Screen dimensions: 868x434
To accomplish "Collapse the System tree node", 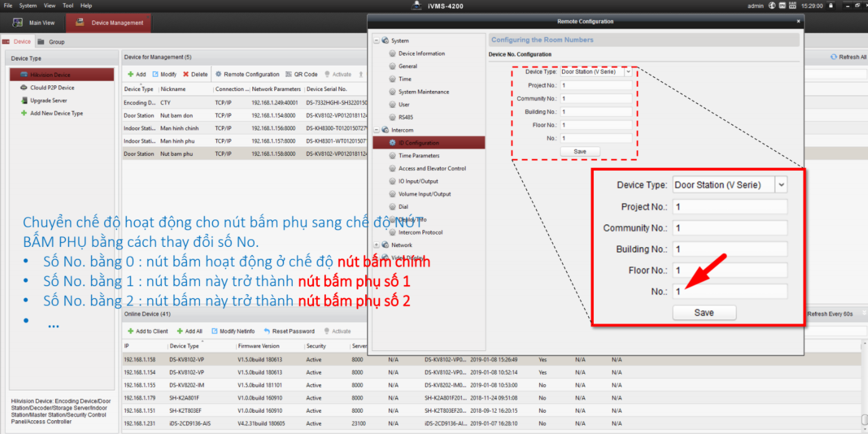I will click(376, 41).
